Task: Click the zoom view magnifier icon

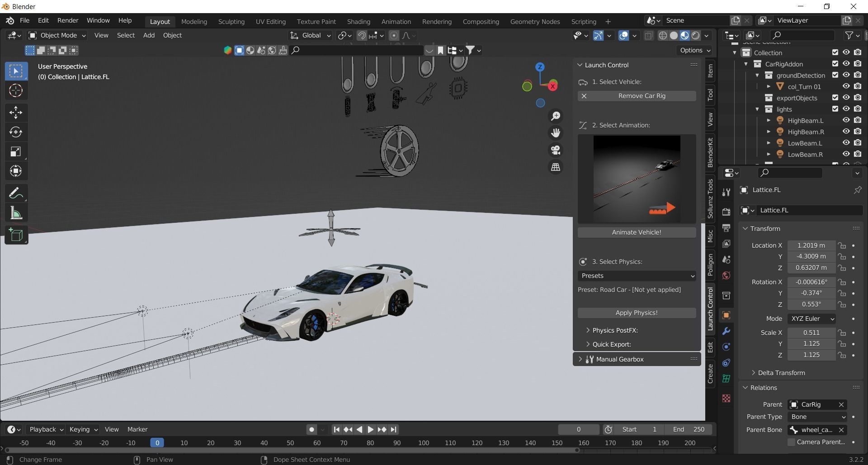Action: [x=556, y=116]
